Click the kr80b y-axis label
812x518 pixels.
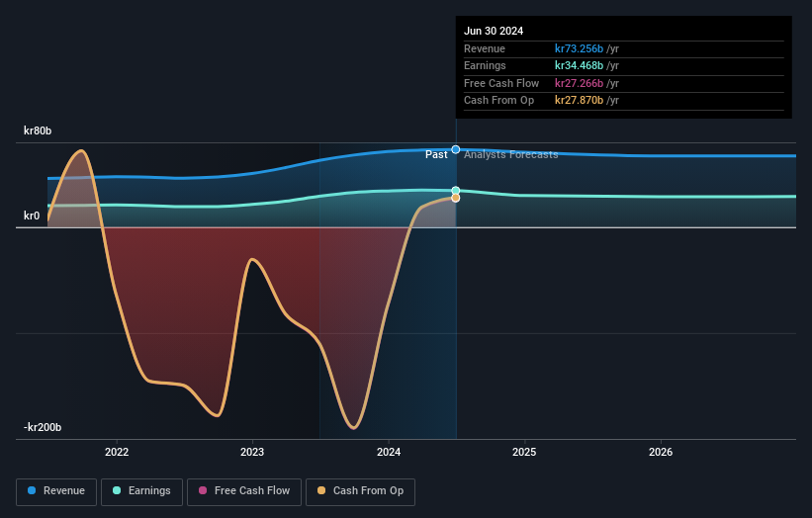click(x=38, y=130)
